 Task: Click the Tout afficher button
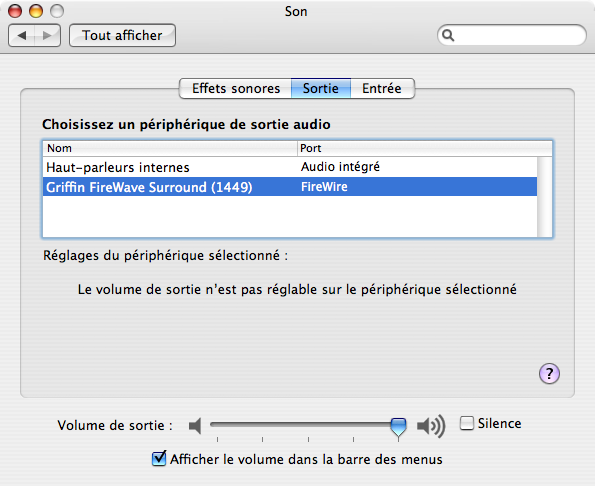coord(122,36)
